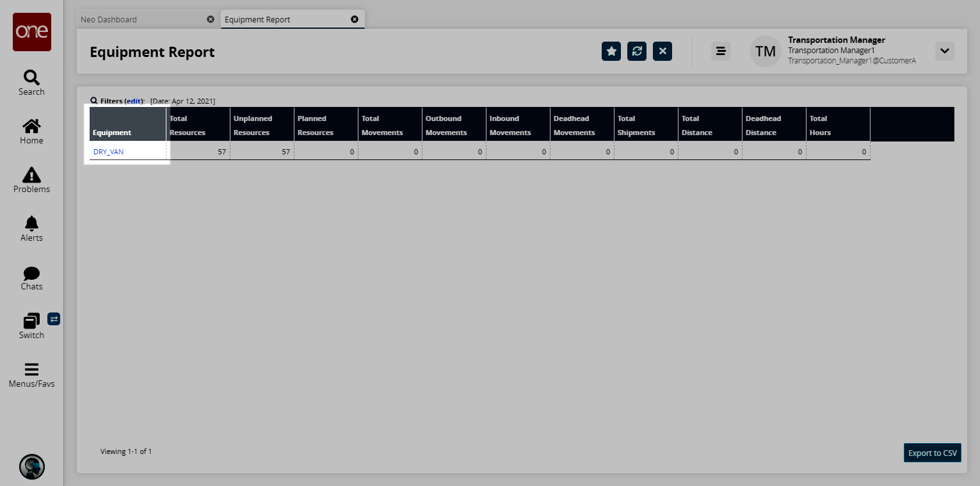The image size is (980, 486).
Task: Click the blue swap arrows badge beside Switch
Action: pyautogui.click(x=54, y=318)
